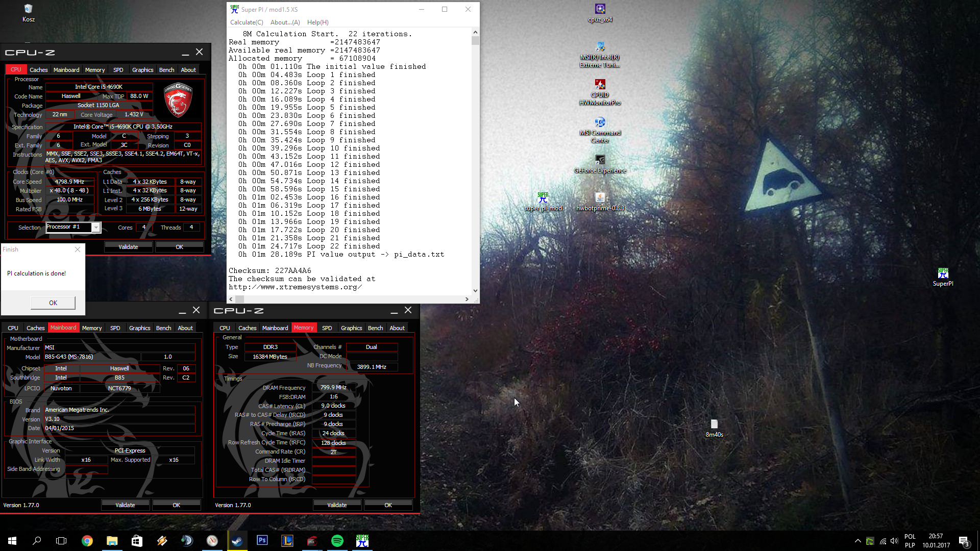Launch Photoshop from the taskbar
980x551 pixels.
pos(262,541)
